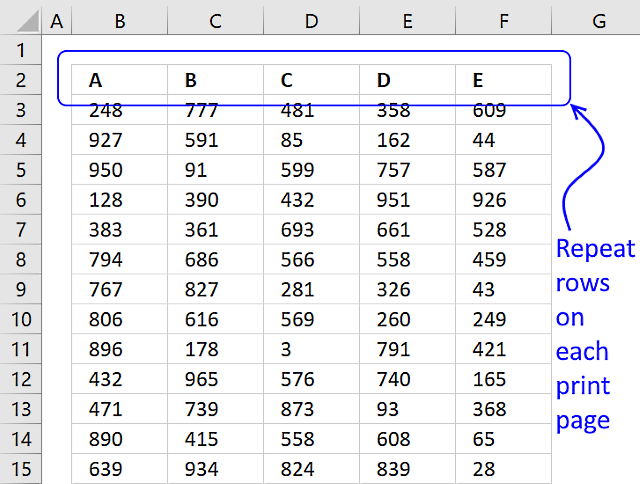Select row 6 header
The width and height of the screenshot is (640, 484).
click(x=21, y=199)
